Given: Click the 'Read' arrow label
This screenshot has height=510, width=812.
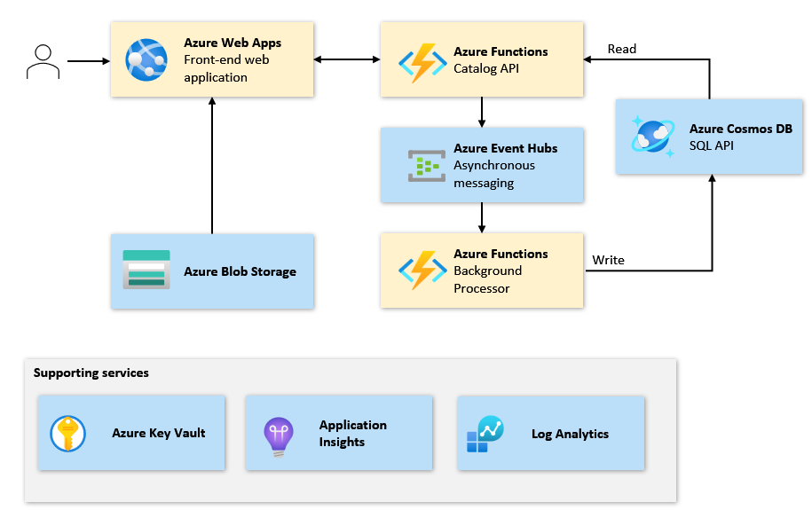Looking at the screenshot, I should point(622,49).
